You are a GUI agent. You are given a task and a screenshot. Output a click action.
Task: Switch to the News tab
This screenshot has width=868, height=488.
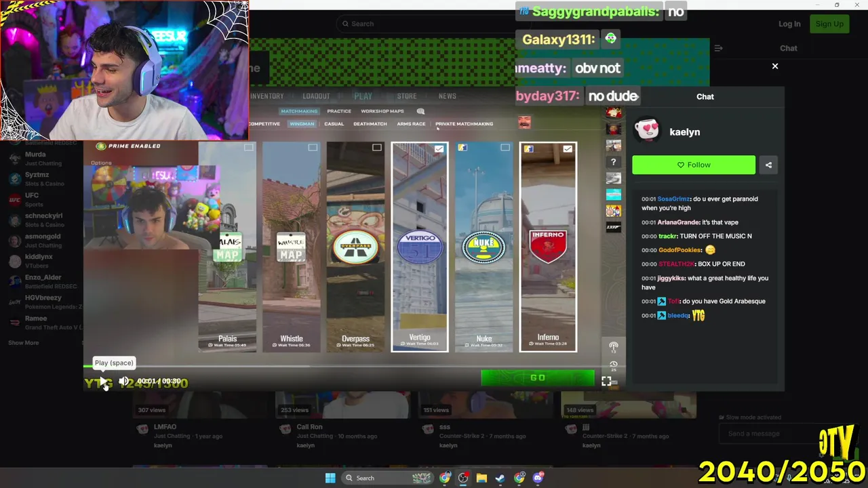point(448,96)
